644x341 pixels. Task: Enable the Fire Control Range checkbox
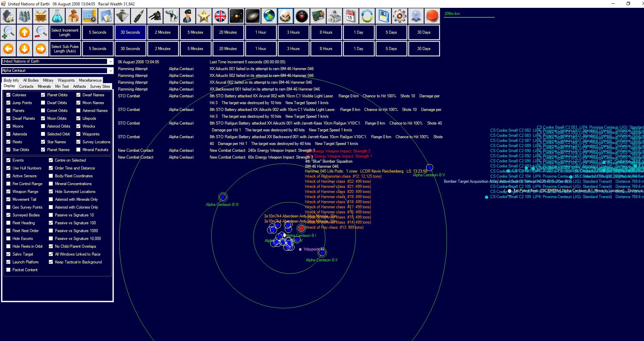(8, 184)
